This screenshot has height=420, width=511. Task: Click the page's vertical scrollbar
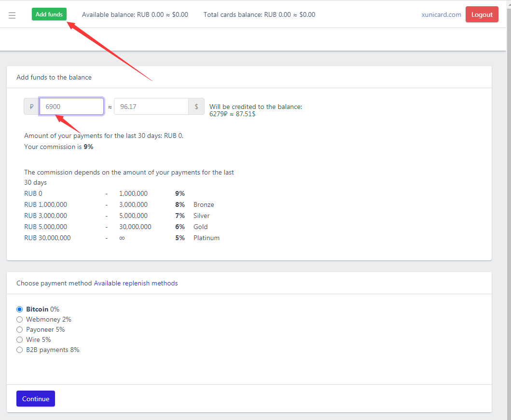(508, 193)
